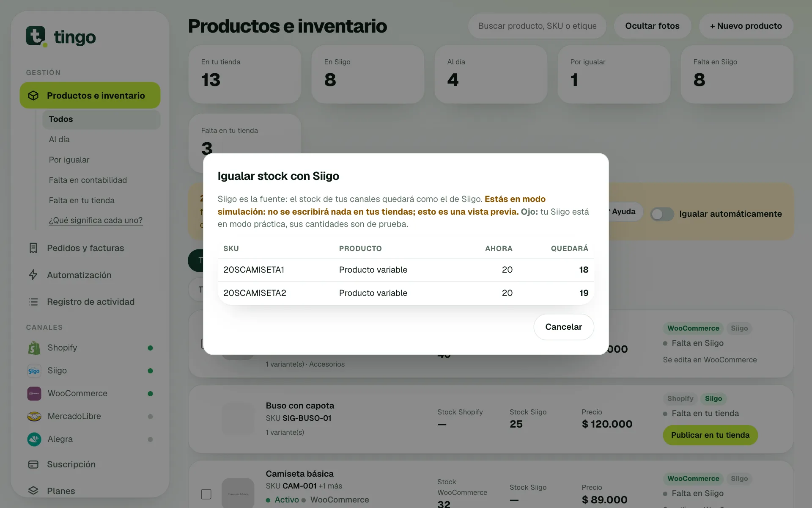
Task: Click the $ 120.000 price
Action: 607,424
